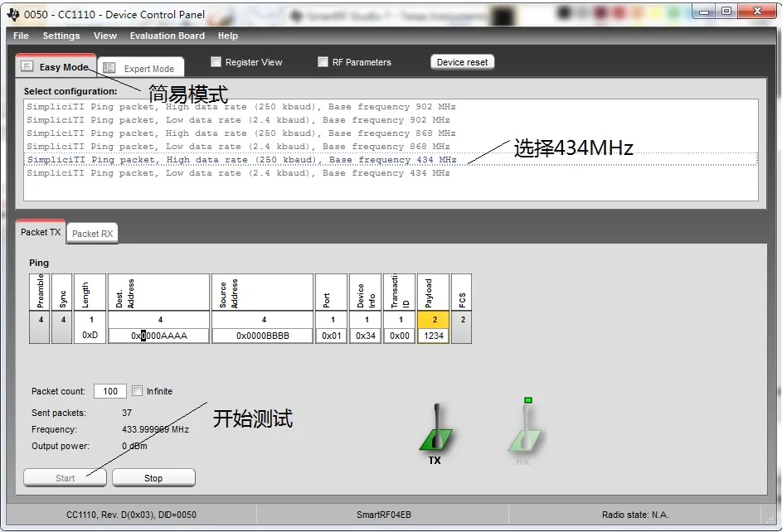Switch to the Packet RX tab

pyautogui.click(x=92, y=234)
